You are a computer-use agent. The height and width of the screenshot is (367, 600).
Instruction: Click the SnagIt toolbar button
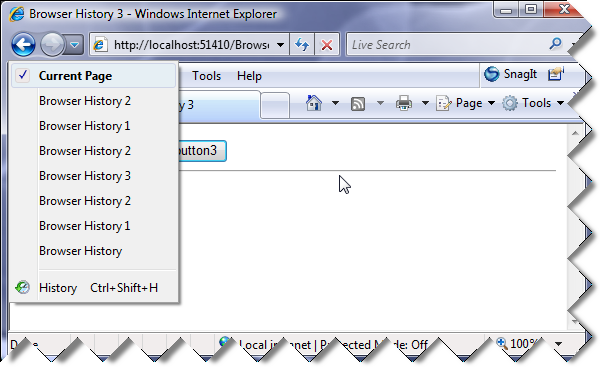[511, 74]
